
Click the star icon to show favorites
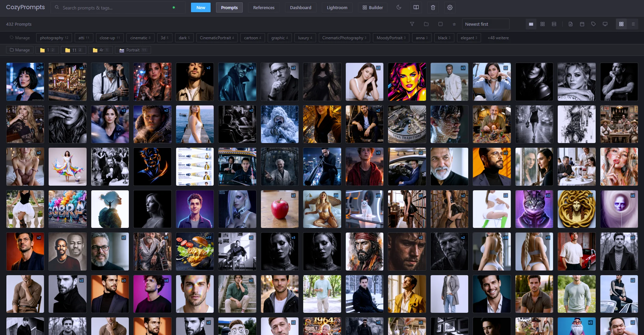point(454,24)
